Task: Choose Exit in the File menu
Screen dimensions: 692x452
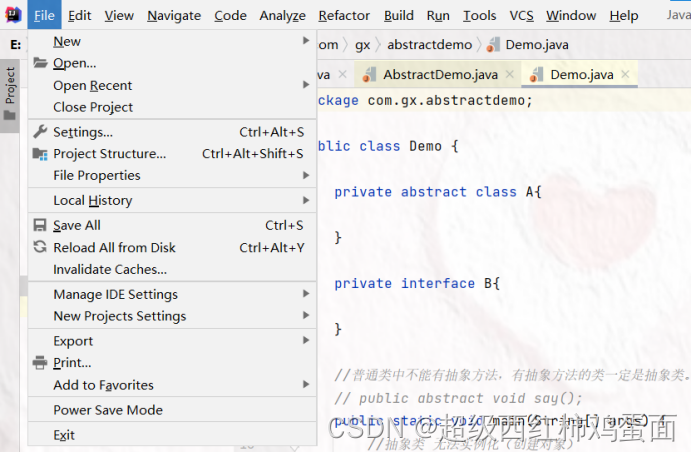Action: point(172,435)
